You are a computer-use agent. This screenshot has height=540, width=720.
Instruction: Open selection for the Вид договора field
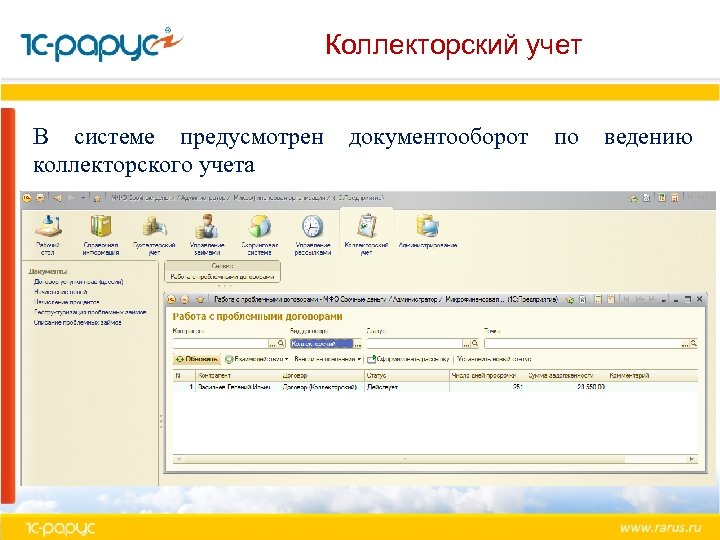point(358,343)
